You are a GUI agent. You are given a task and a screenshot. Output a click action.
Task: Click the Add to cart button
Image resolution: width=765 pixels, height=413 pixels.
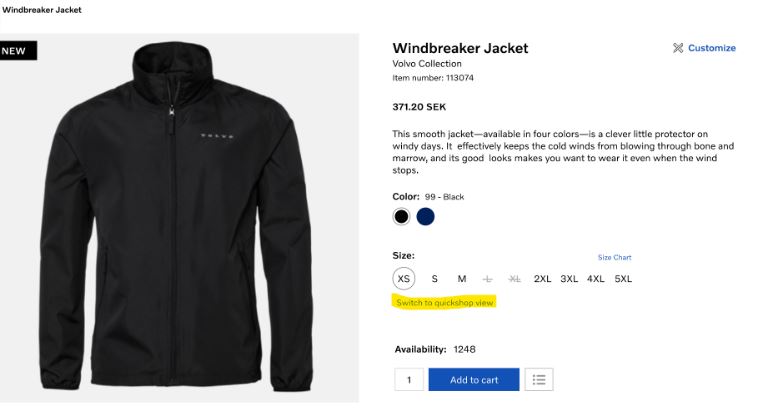point(474,379)
